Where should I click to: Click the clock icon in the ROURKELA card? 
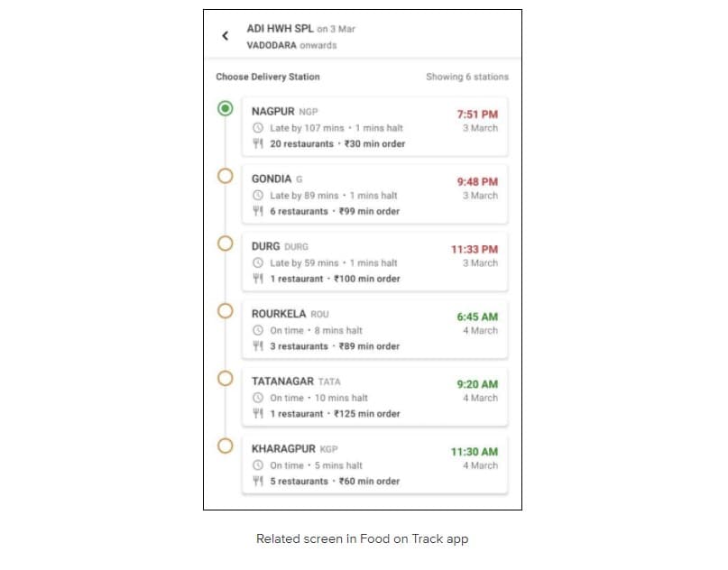coord(258,330)
